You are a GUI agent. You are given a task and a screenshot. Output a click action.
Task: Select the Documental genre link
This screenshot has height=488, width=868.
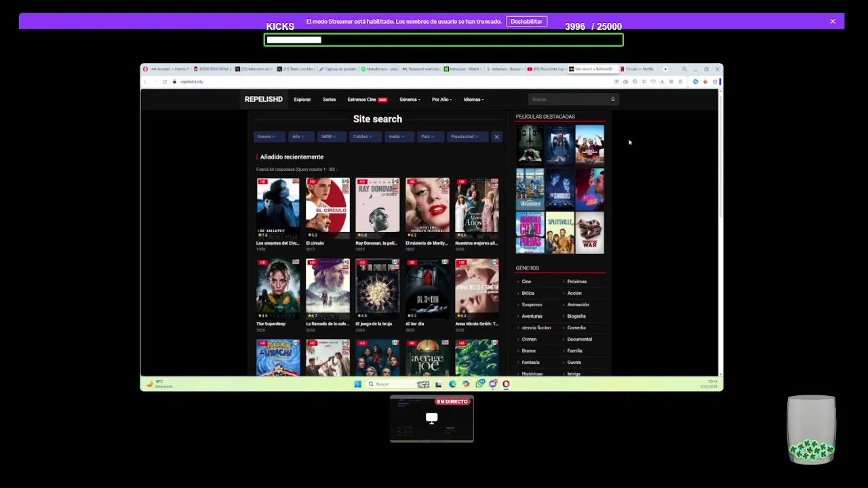click(x=580, y=339)
